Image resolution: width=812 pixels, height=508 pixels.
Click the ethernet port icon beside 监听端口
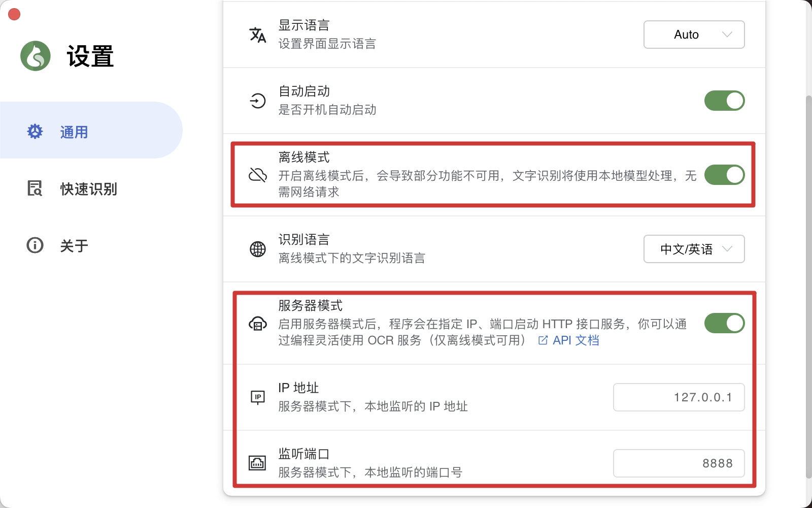(x=257, y=463)
